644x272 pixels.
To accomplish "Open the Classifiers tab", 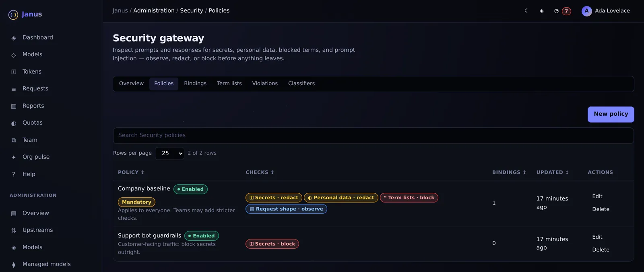I will point(301,84).
